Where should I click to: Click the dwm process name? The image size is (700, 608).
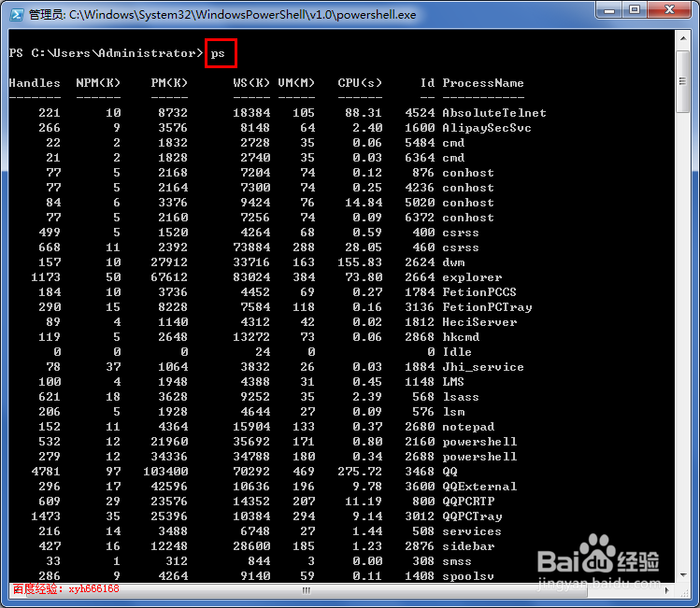click(x=453, y=262)
